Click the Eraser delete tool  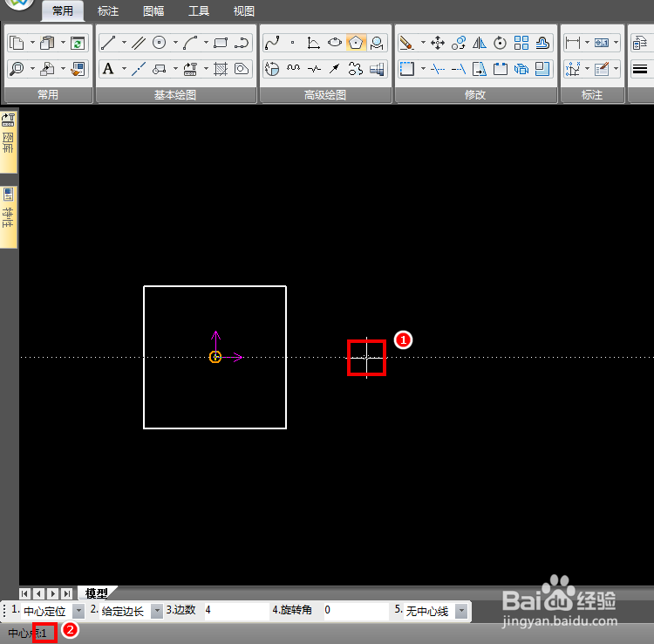[x=406, y=43]
